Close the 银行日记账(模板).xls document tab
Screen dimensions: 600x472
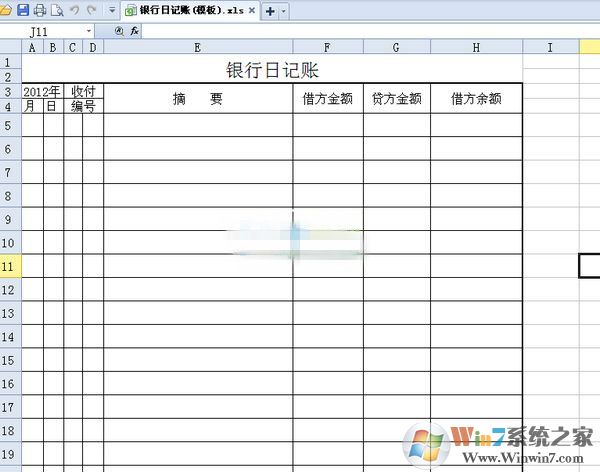click(252, 11)
